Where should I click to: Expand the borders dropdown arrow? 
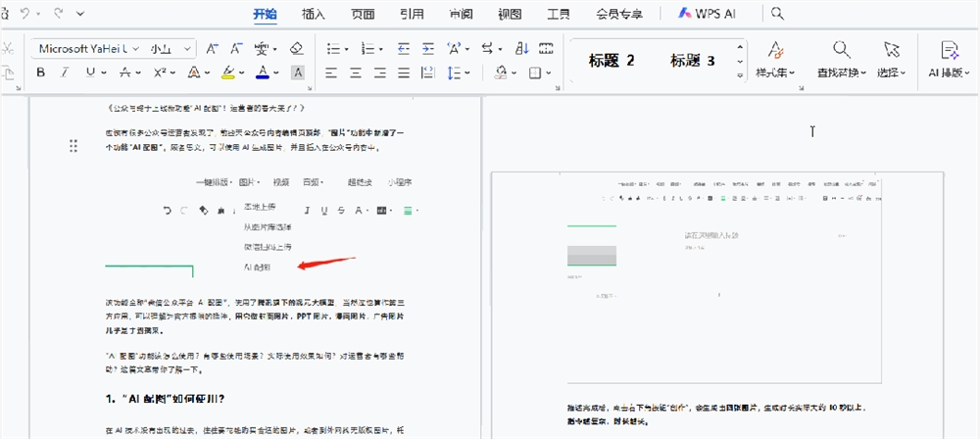[x=549, y=73]
